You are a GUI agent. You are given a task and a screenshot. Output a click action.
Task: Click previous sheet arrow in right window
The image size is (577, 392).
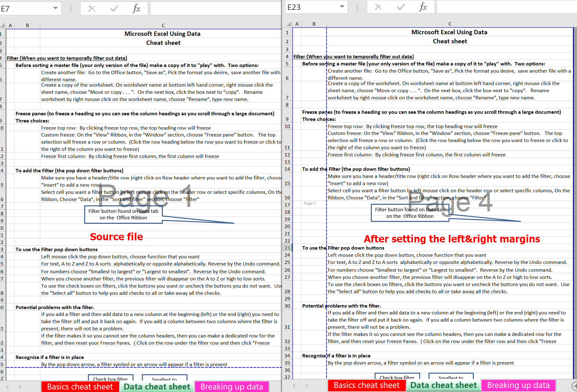(294, 385)
